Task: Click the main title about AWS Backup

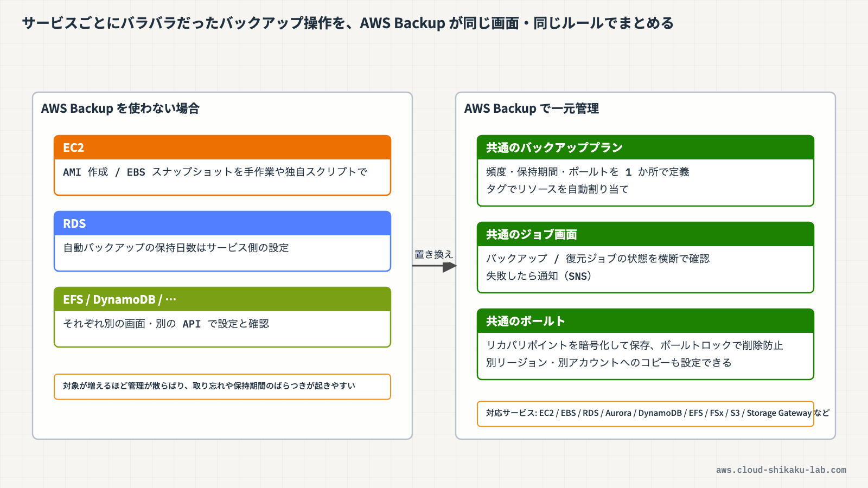Action: (x=348, y=23)
